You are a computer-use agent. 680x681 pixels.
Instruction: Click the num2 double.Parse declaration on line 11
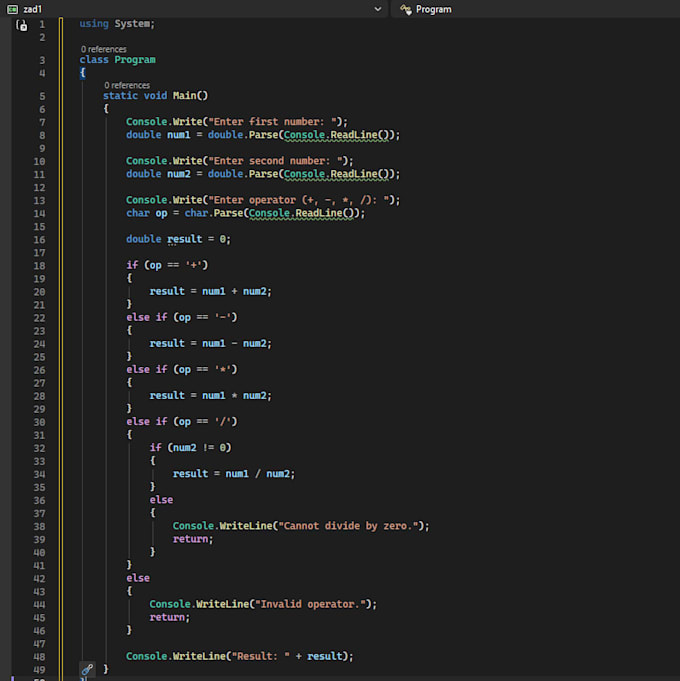click(263, 174)
